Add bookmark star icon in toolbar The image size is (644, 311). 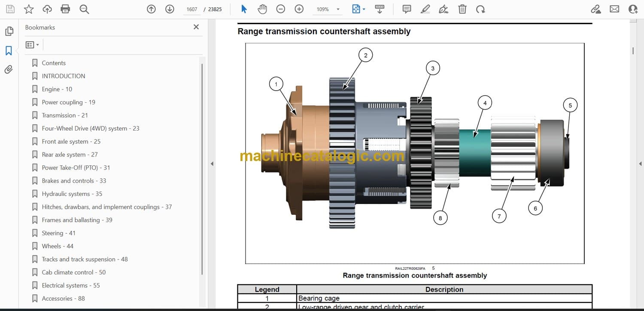29,9
